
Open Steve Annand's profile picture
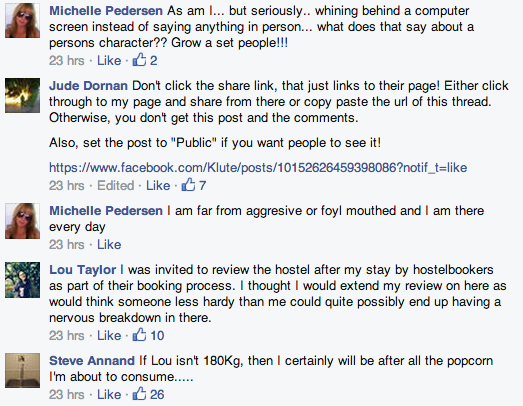[x=22, y=370]
